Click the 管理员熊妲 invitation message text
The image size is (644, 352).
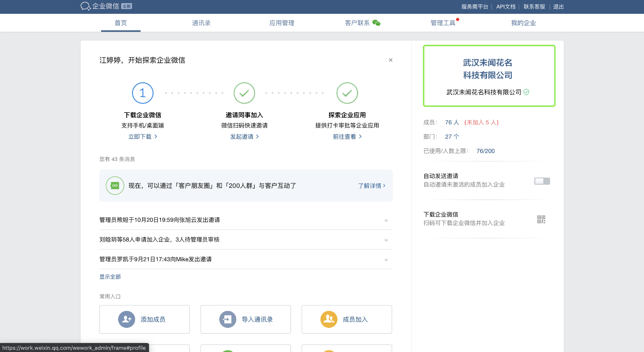[x=160, y=220]
